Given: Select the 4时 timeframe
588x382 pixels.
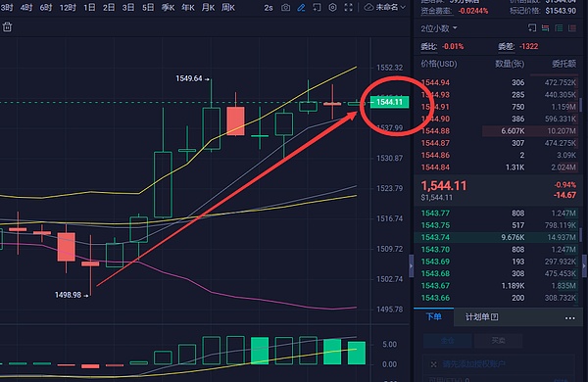Looking at the screenshot, I should click(x=26, y=8).
